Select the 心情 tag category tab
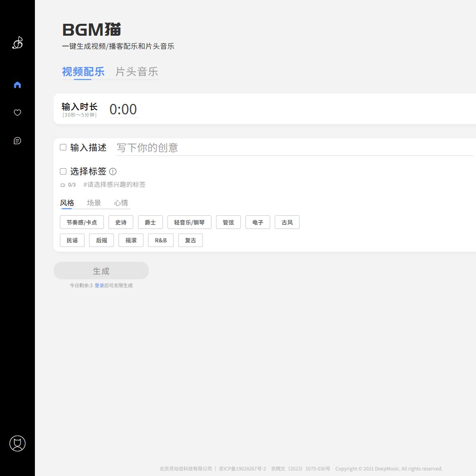 coord(121,203)
